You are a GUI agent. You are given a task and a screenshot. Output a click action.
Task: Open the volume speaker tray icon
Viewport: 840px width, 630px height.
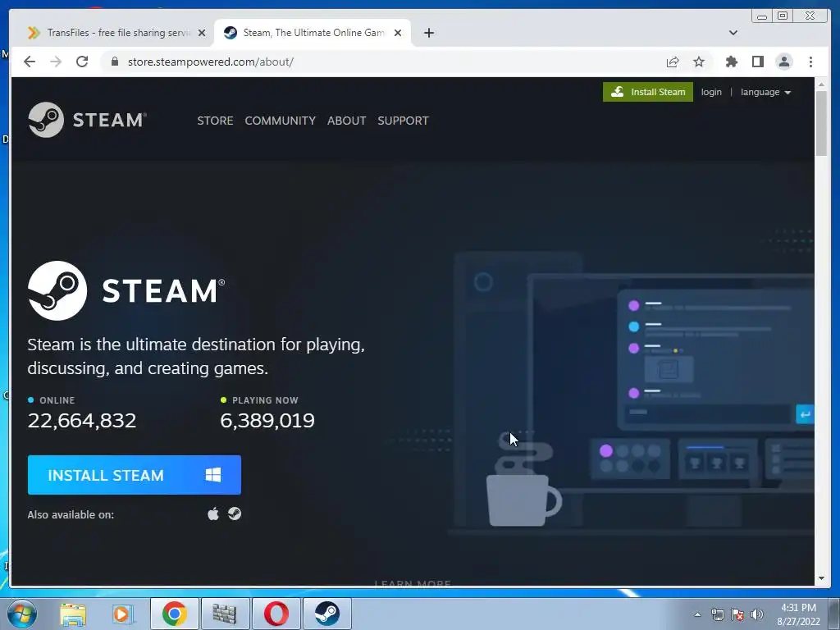[757, 614]
